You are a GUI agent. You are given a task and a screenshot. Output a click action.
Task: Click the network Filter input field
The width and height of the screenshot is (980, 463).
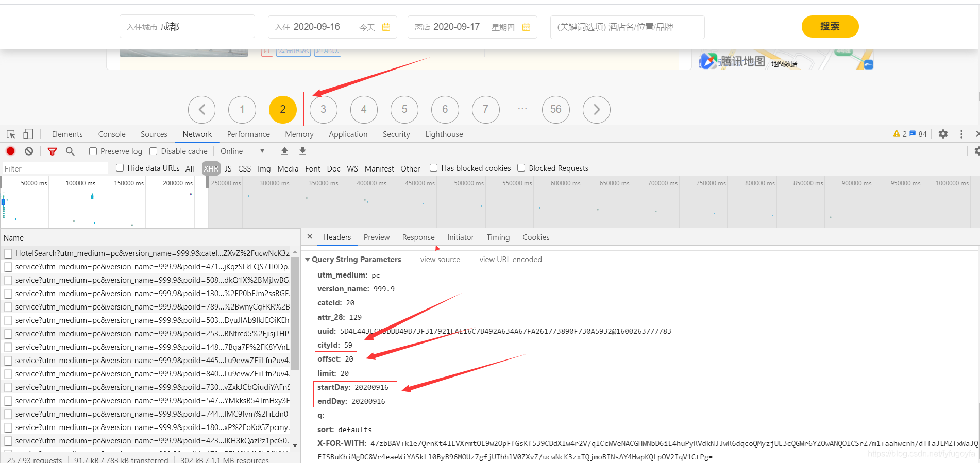(x=55, y=168)
